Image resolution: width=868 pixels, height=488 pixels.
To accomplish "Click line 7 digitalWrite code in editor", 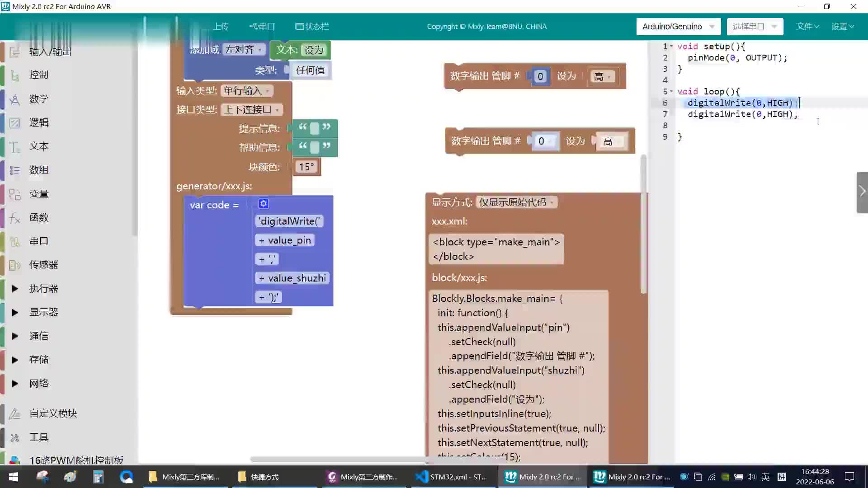I will point(743,114).
